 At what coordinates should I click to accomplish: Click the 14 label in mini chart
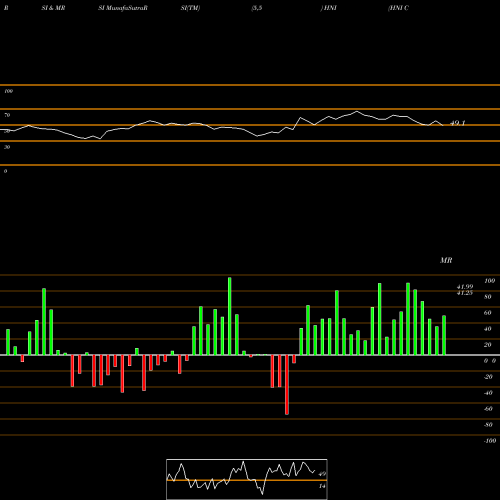coord(322,486)
